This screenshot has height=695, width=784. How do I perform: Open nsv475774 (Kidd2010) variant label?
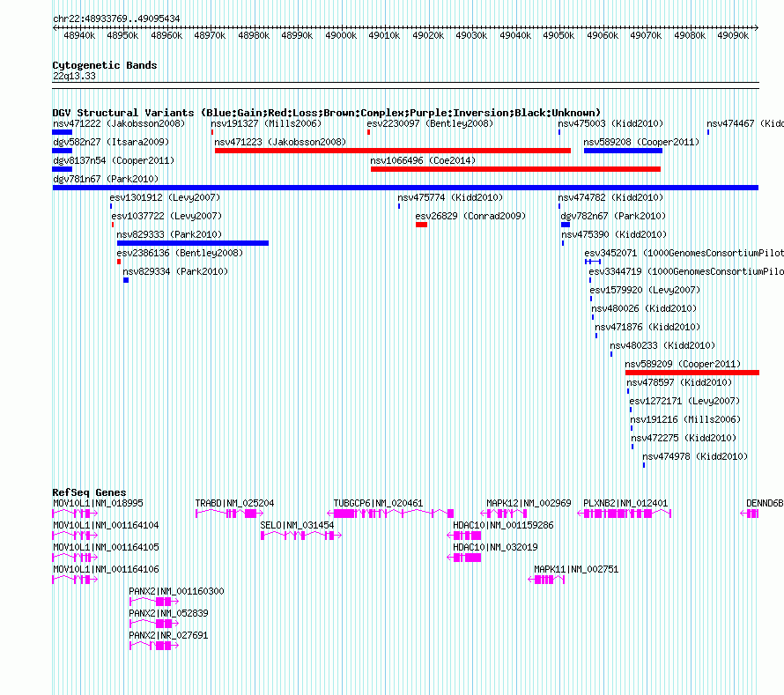pos(450,197)
